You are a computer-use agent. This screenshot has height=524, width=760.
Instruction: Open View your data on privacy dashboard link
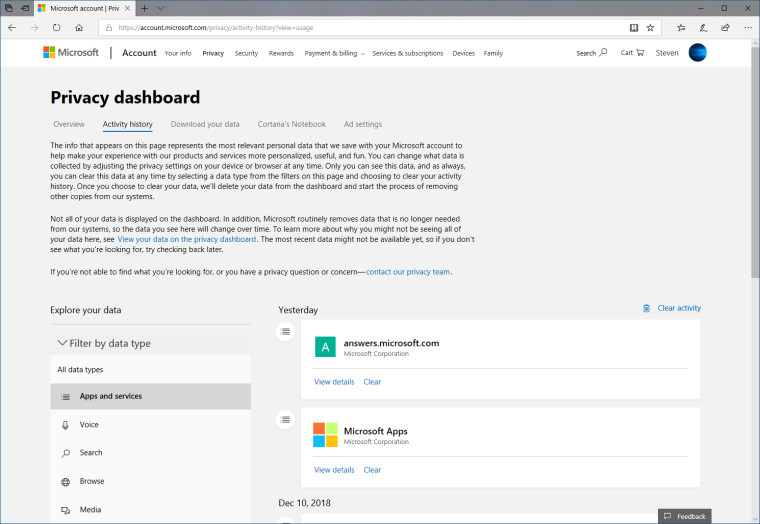(x=187, y=239)
